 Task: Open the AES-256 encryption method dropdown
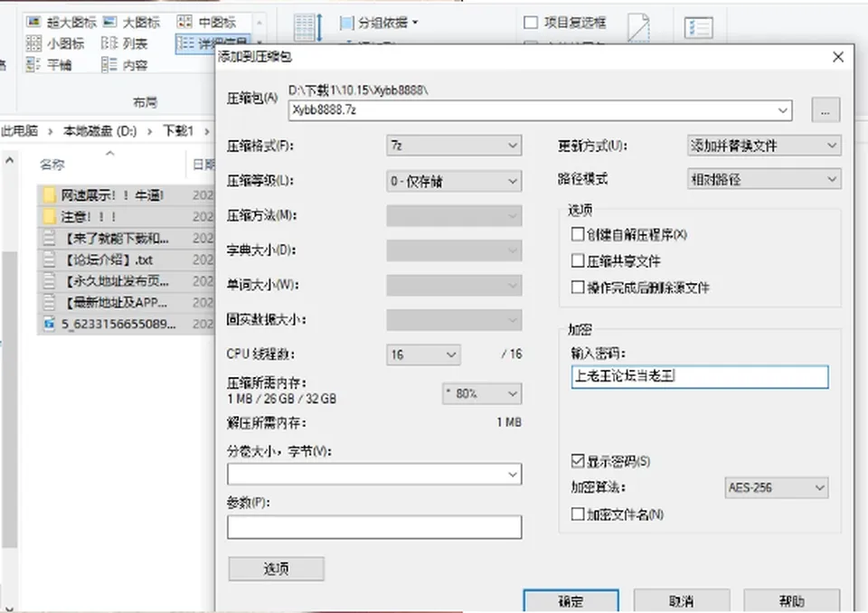point(777,488)
